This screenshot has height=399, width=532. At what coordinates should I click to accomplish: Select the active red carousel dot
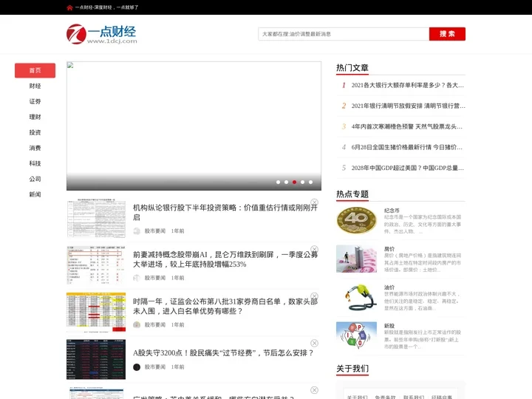click(x=295, y=183)
